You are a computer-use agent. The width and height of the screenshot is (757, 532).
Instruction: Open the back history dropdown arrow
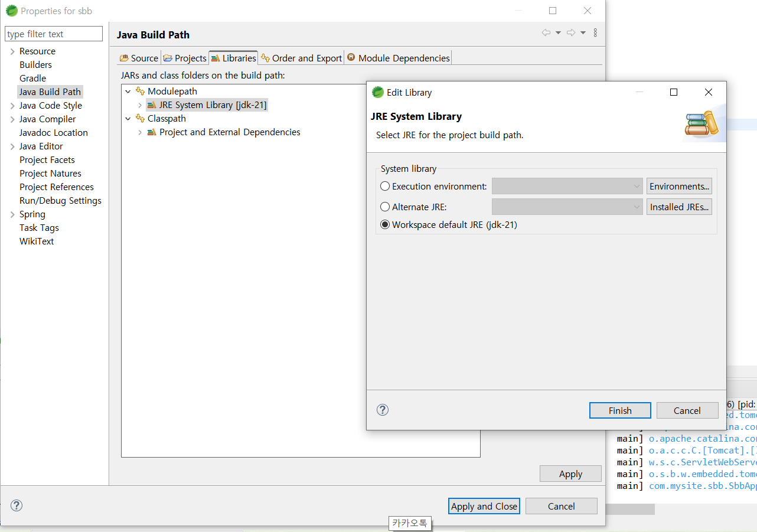(558, 33)
